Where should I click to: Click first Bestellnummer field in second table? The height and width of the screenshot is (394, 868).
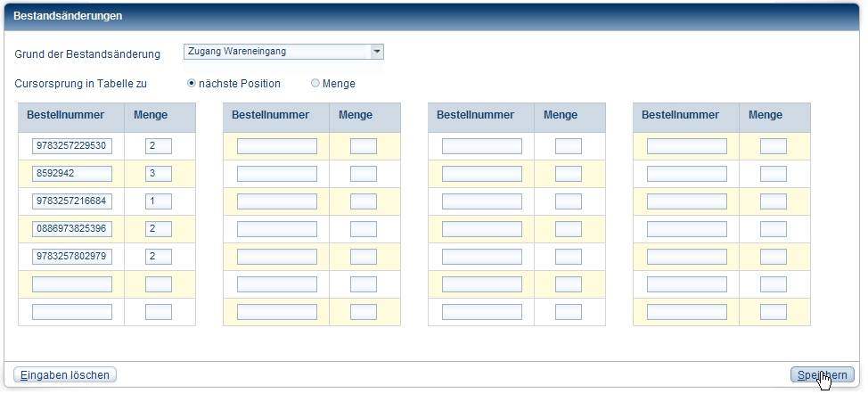click(277, 146)
